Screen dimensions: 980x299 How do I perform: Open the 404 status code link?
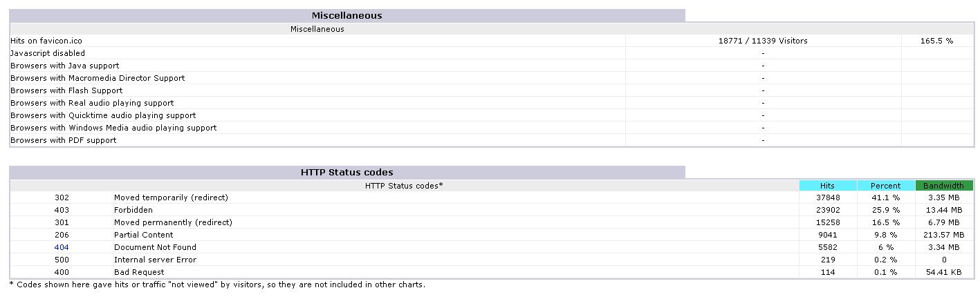click(x=62, y=247)
